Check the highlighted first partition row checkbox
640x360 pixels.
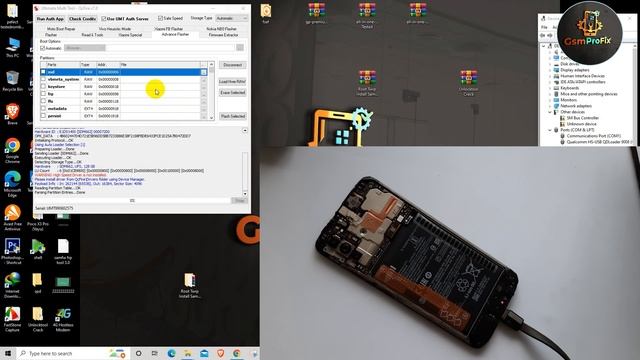click(43, 72)
